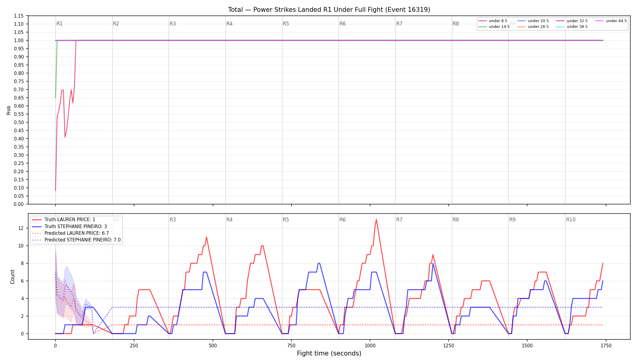Viewport: 637px width, 364px height.
Task: Click the R8 round marker in Prob chart
Action: tap(456, 24)
